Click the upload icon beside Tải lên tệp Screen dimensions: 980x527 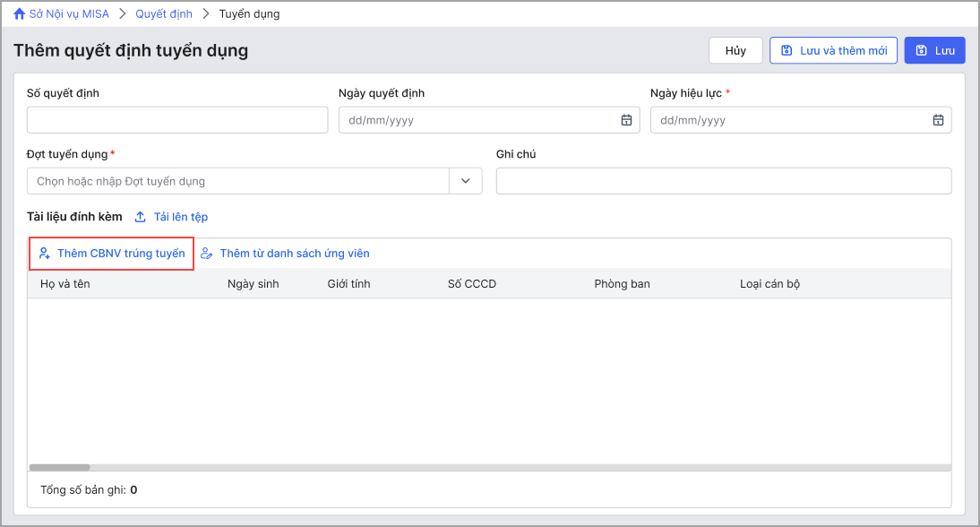[x=141, y=217]
